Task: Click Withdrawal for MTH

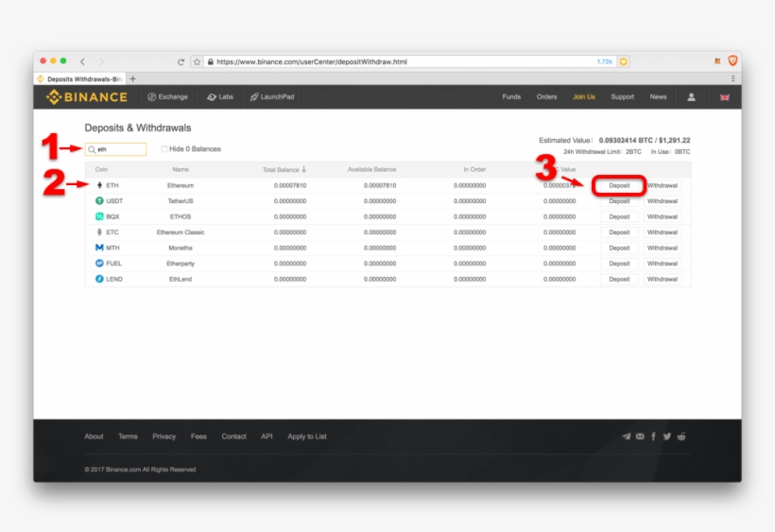Action: click(x=662, y=248)
